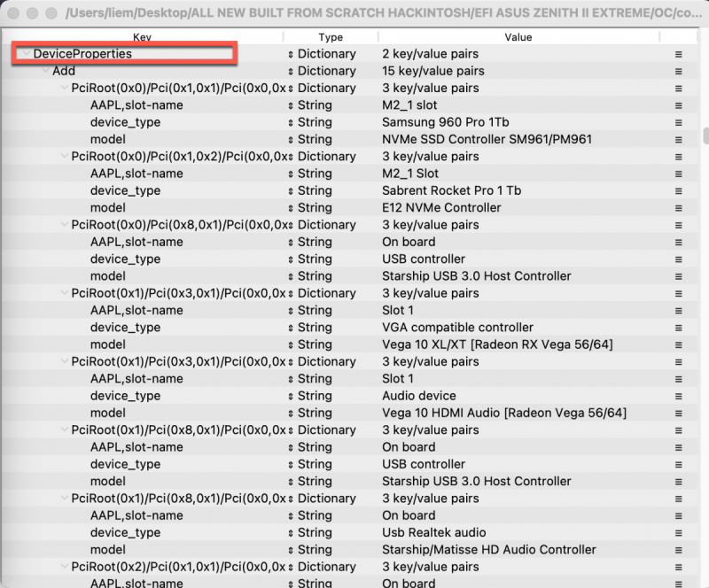Click the Type column header
Image resolution: width=709 pixels, height=588 pixels.
[x=331, y=37]
